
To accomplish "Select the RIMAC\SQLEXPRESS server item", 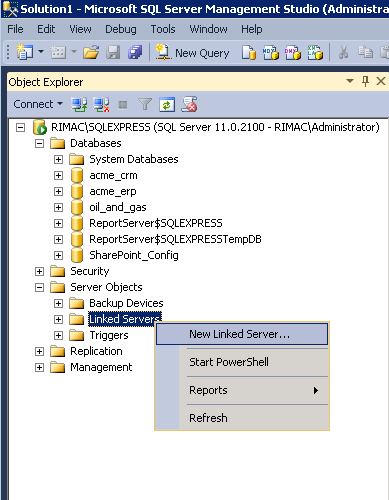I will [x=215, y=127].
